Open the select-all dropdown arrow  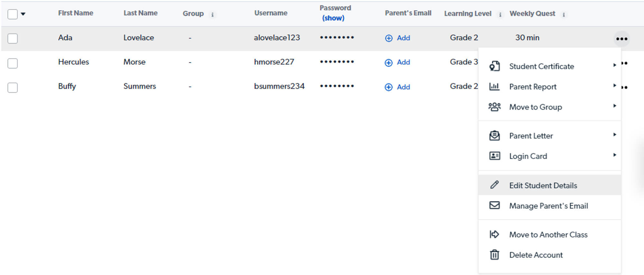point(23,14)
